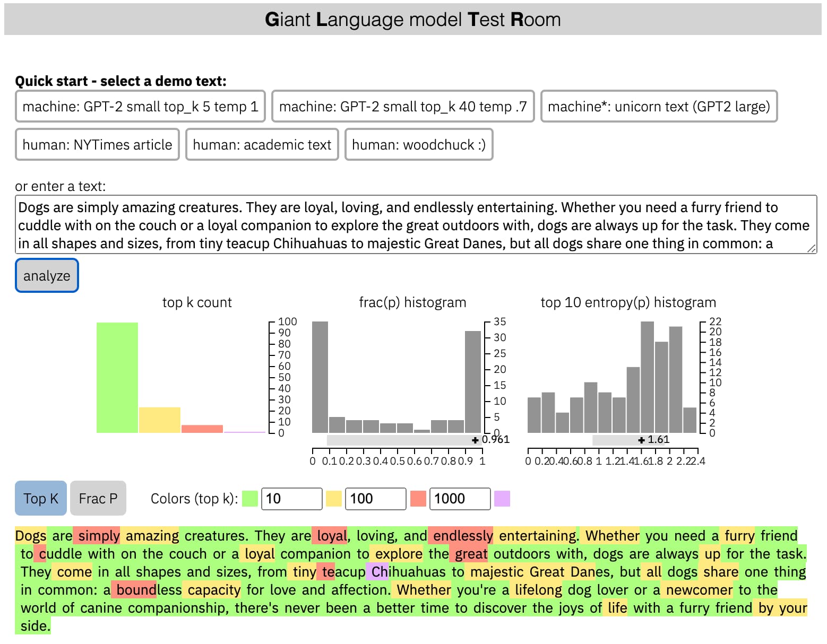Switch to the Top K view

pos(40,498)
